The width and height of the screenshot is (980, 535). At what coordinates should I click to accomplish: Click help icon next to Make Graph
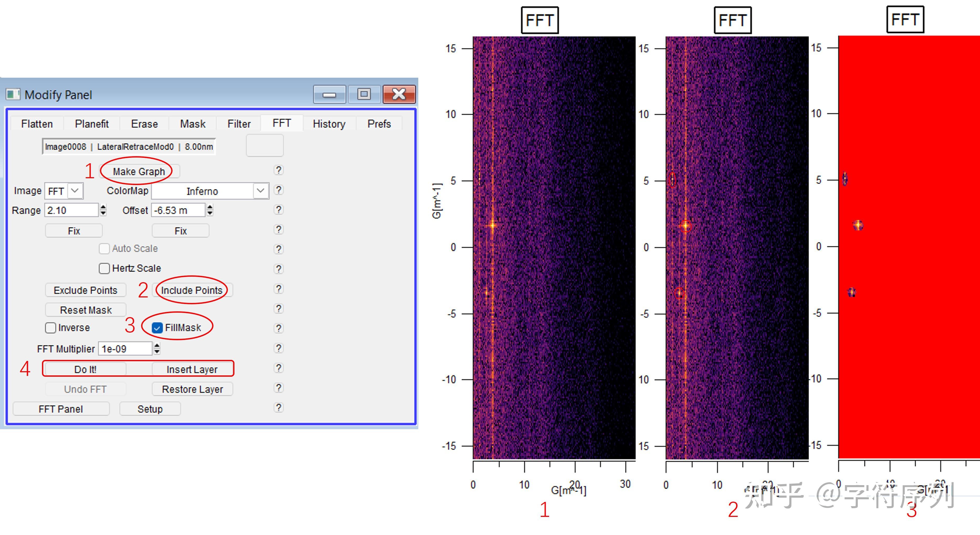click(279, 170)
